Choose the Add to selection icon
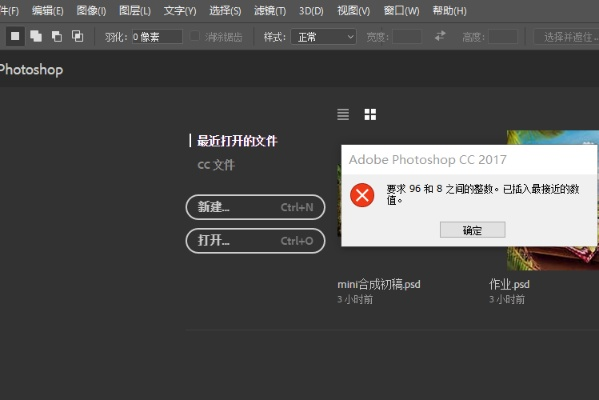Image resolution: width=599 pixels, height=400 pixels. [36, 36]
